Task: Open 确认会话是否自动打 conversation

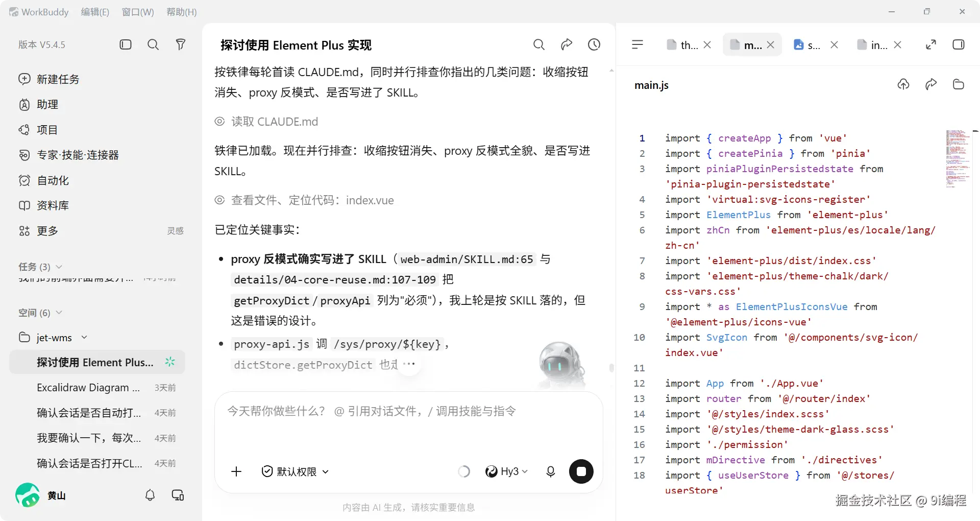Action: pyautogui.click(x=97, y=413)
